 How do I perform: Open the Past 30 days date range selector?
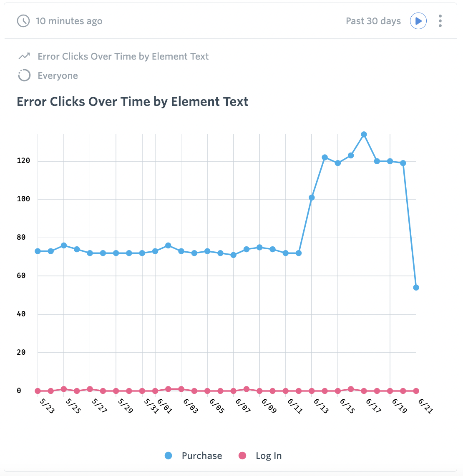click(x=373, y=21)
